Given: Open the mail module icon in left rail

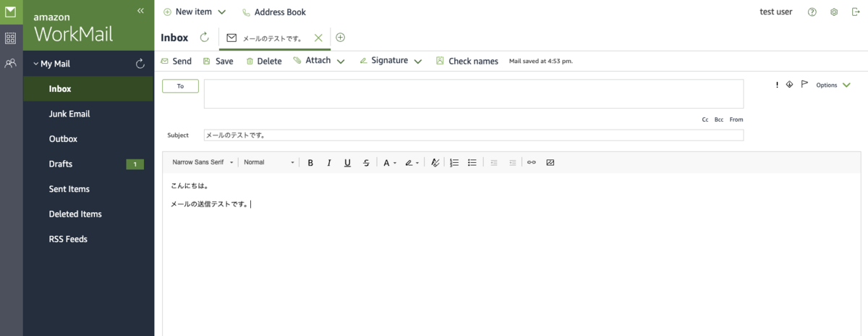Looking at the screenshot, I should point(11,12).
